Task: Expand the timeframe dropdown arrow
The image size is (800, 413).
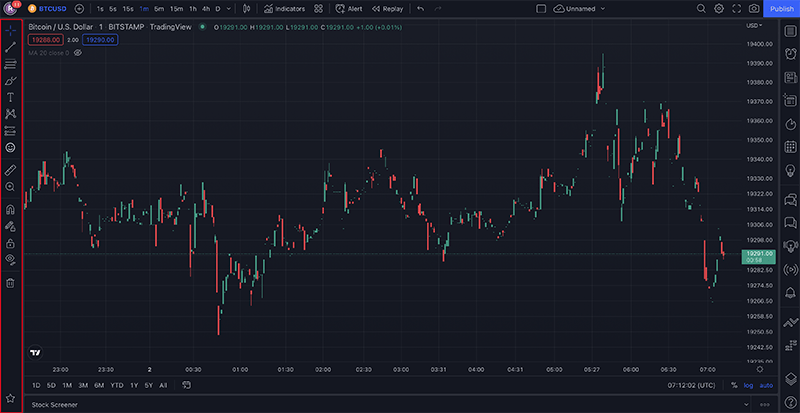Action: click(x=228, y=9)
